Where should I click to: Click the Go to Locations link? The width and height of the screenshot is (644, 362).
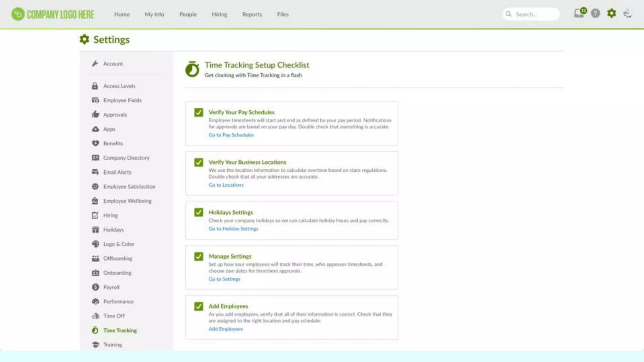pos(226,185)
